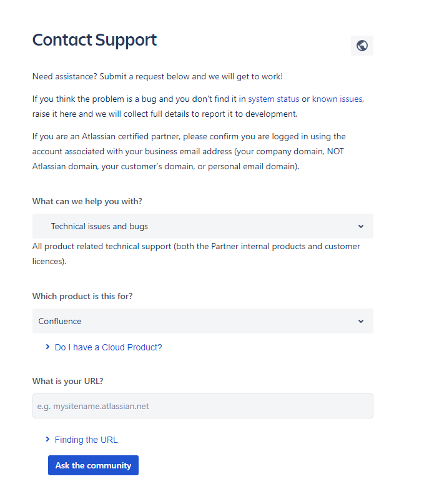Expand the 'Finding the URL' section
429x504 pixels.
[x=86, y=439]
